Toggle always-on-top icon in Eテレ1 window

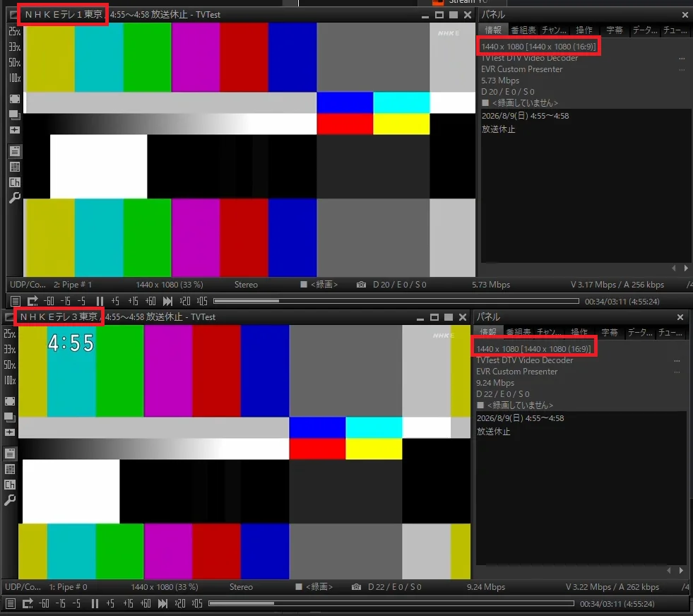click(15, 115)
